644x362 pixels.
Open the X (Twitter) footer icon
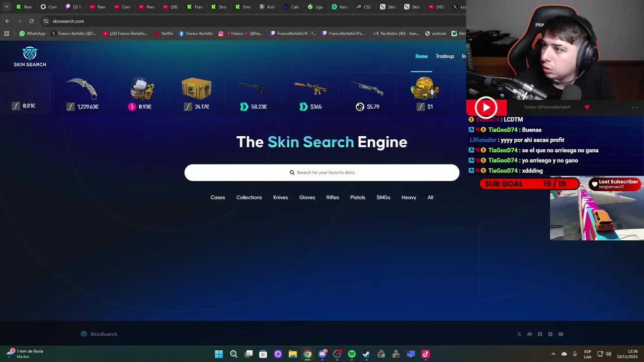click(519, 334)
